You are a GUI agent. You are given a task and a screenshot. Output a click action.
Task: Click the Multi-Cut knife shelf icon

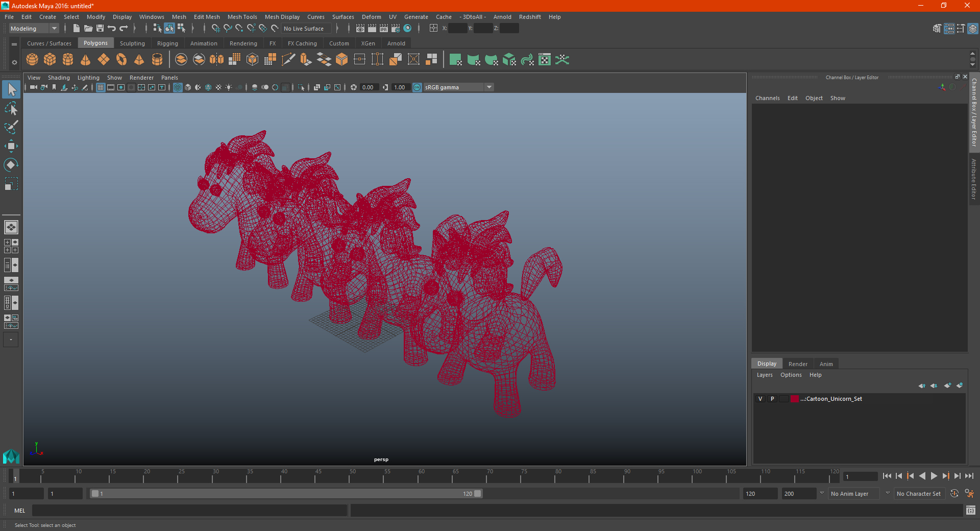(x=288, y=60)
